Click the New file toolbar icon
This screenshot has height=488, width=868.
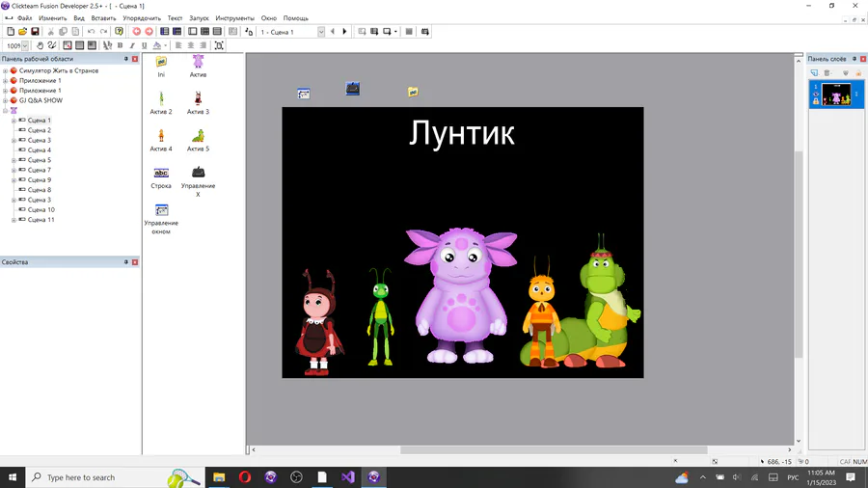(11, 32)
